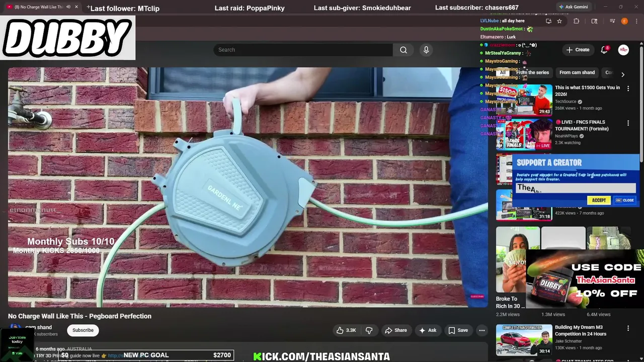Click ACCEPT in Support A Creator overlay
The height and width of the screenshot is (362, 644).
pyautogui.click(x=599, y=200)
